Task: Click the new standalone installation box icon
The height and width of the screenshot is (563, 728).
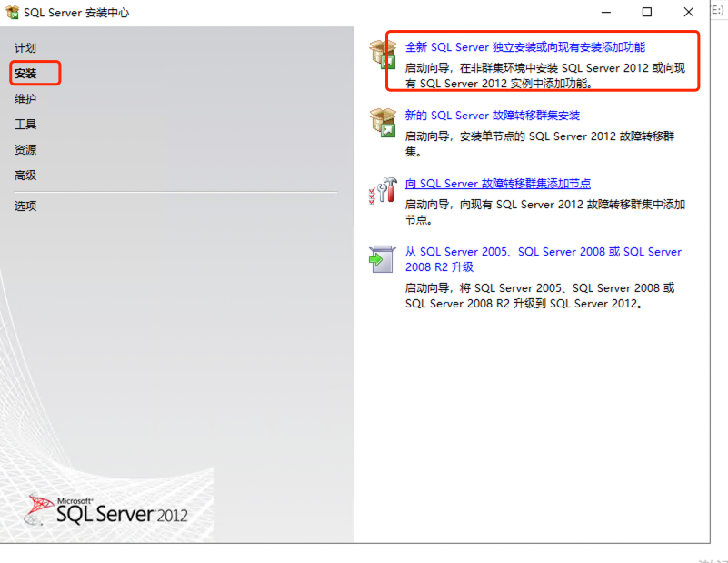Action: (381, 55)
